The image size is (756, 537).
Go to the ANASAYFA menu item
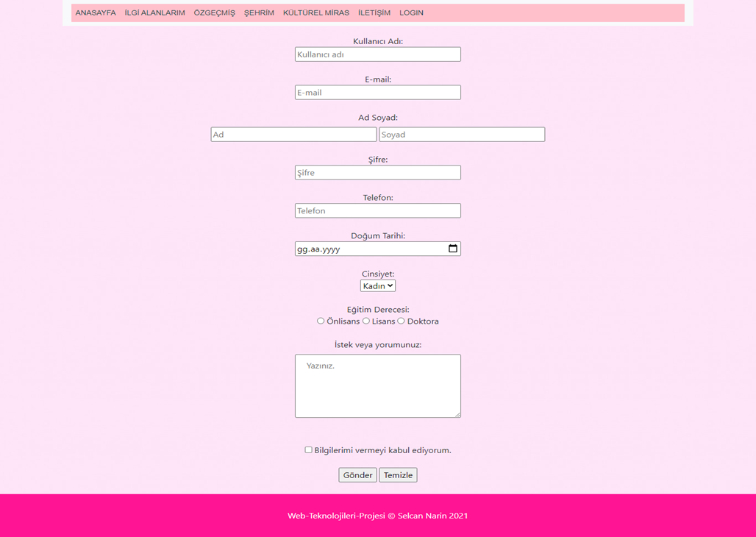95,13
